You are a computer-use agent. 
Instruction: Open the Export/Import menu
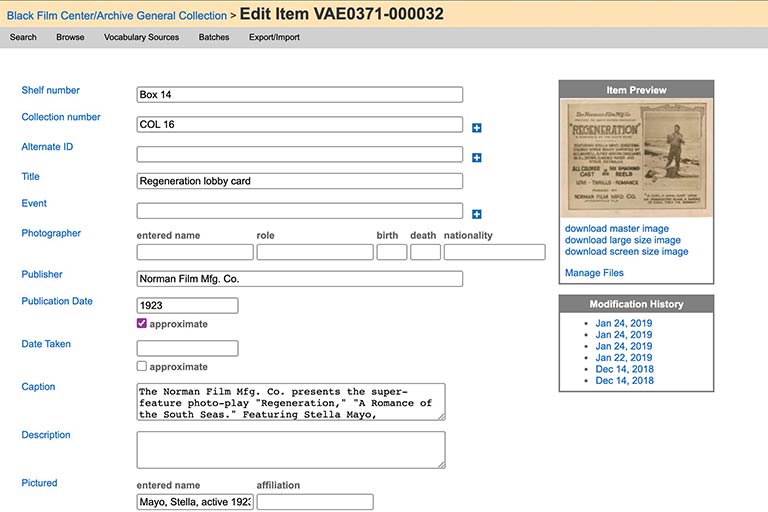click(274, 37)
